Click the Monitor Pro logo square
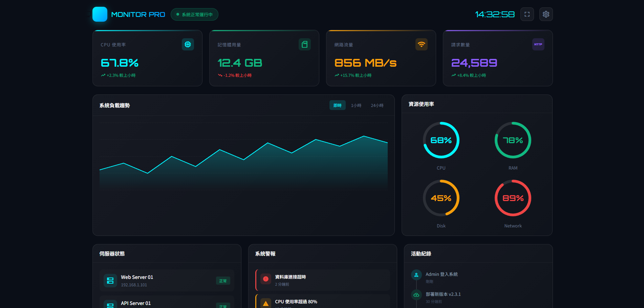Image resolution: width=644 pixels, height=308 pixels. click(x=100, y=14)
